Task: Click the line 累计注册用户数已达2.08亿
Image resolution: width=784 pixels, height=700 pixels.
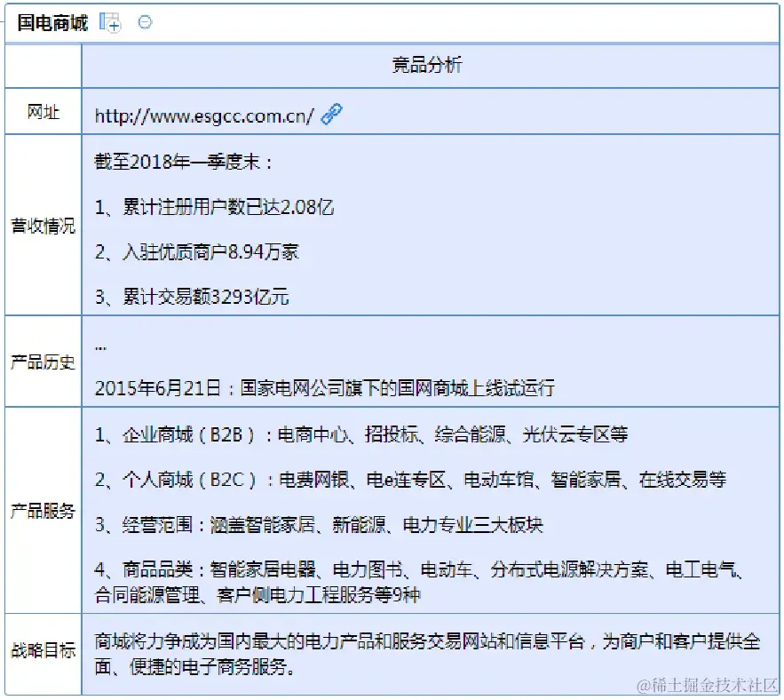Action: tap(215, 207)
